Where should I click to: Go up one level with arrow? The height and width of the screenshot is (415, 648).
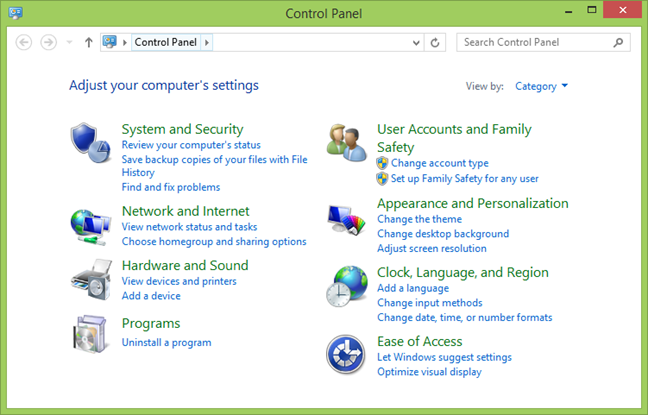pyautogui.click(x=89, y=43)
